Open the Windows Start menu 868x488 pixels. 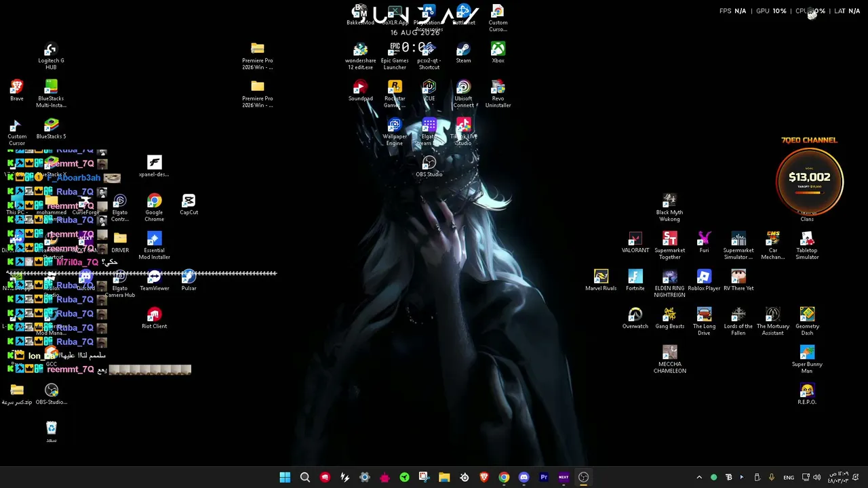285,477
